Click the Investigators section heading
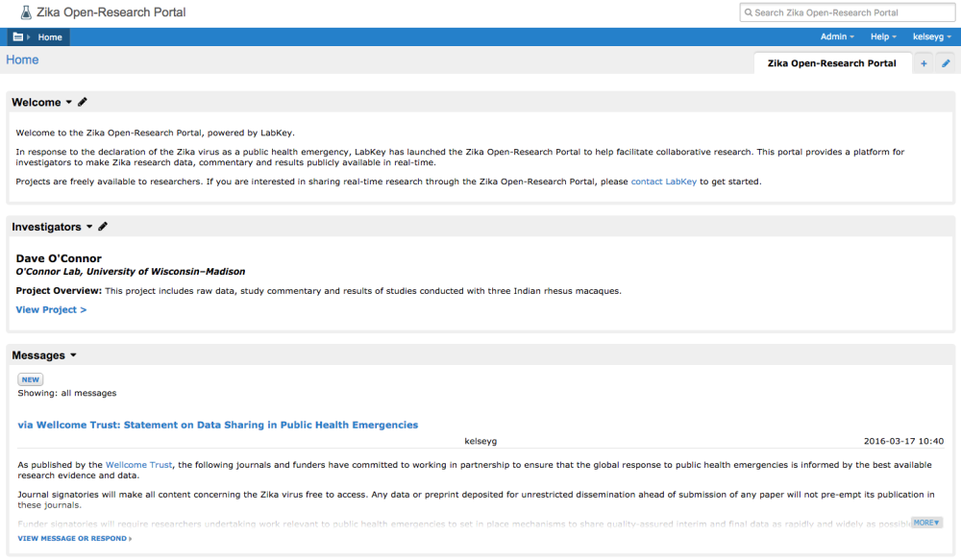 (x=46, y=227)
